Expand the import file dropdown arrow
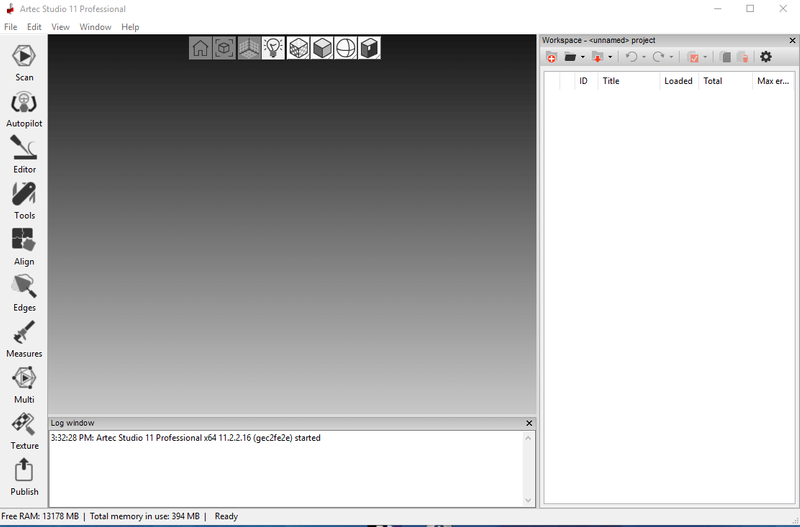The width and height of the screenshot is (800, 527). tap(610, 58)
